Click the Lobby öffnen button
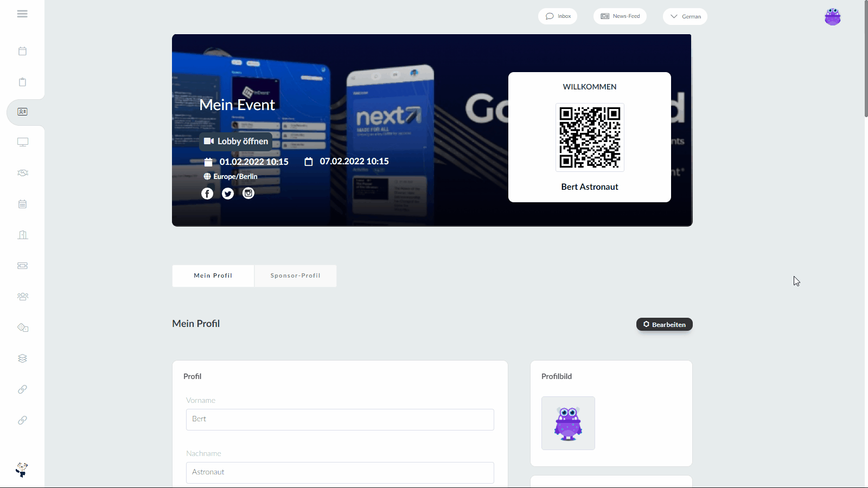 (x=236, y=141)
